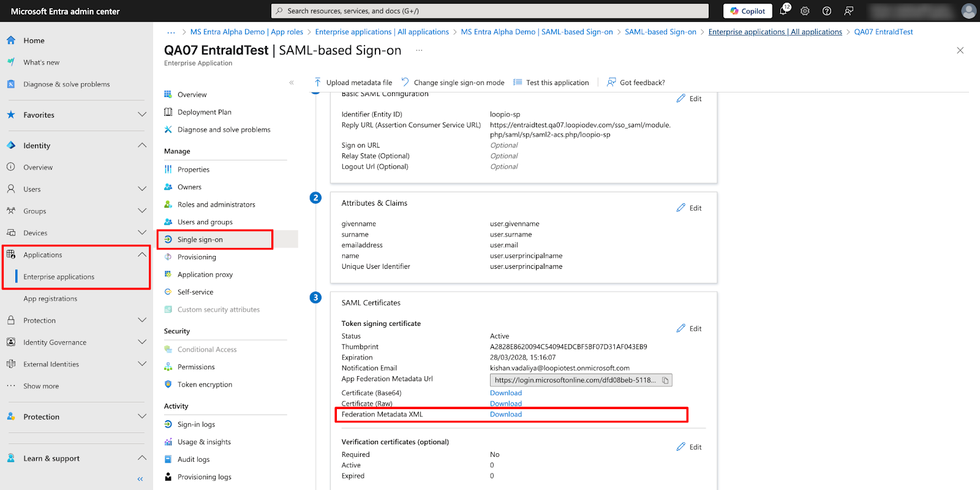Image resolution: width=980 pixels, height=490 pixels.
Task: Open What's new in left navigation
Action: (41, 62)
